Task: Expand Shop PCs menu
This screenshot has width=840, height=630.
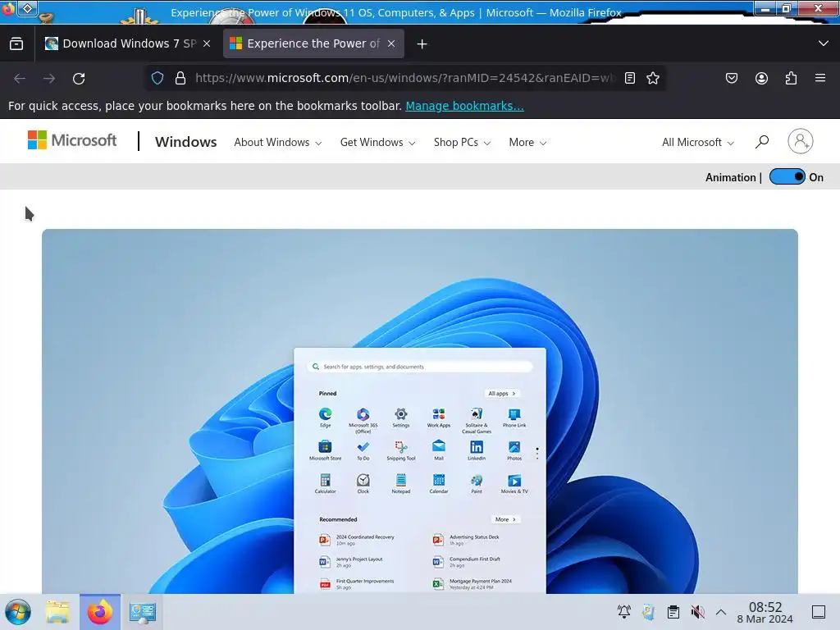Action: click(462, 143)
